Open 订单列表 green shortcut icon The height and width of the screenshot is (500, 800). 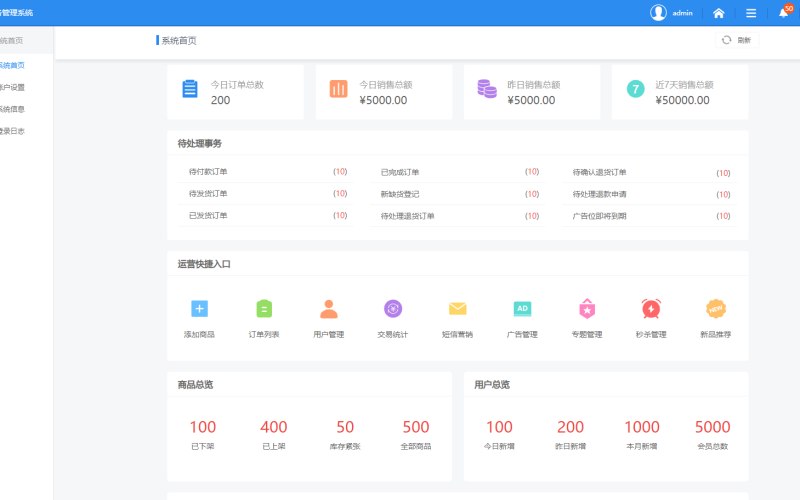[264, 309]
